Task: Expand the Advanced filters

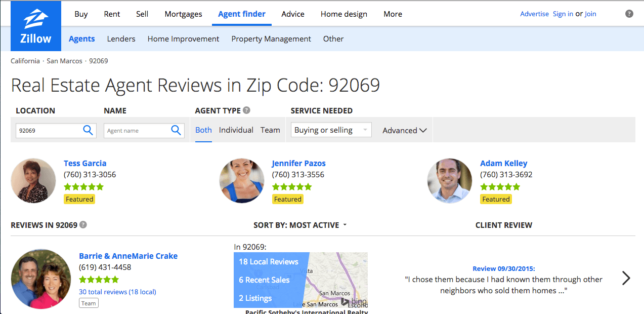Action: coord(405,130)
